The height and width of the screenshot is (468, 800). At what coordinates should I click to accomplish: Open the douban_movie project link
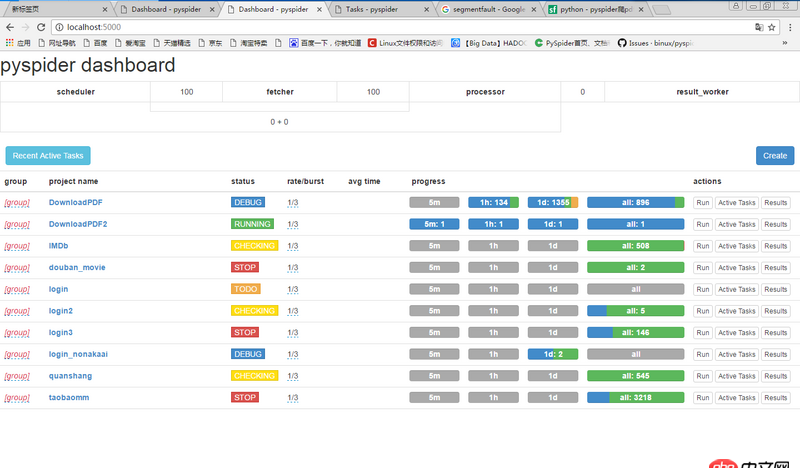coord(77,267)
